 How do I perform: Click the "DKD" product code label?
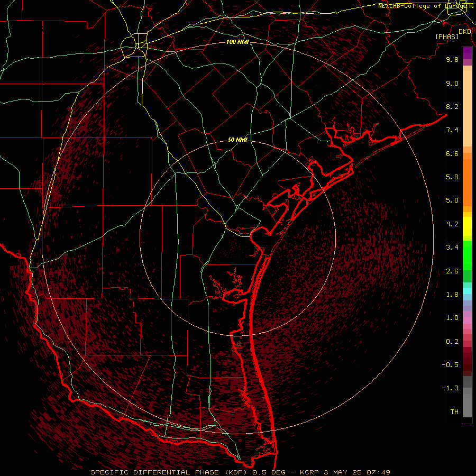coord(465,32)
